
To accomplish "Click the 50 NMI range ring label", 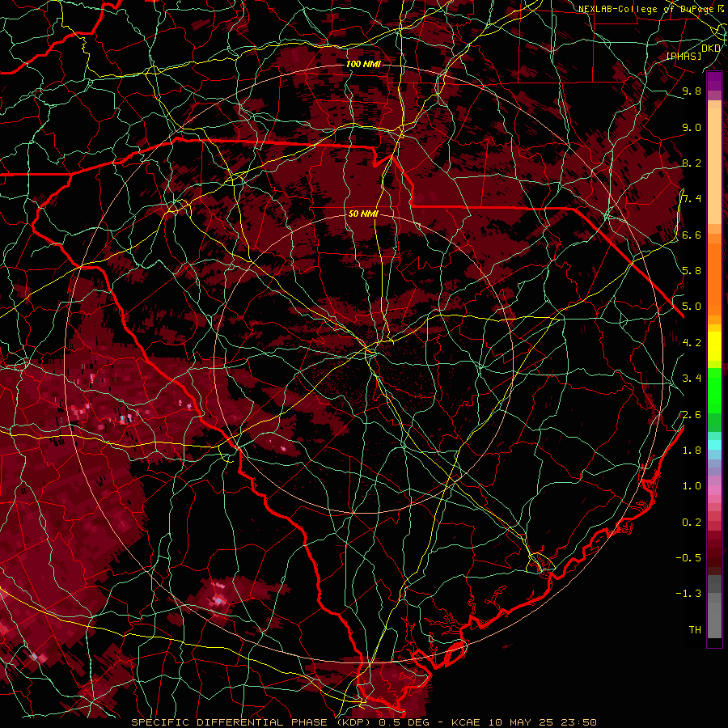I will (363, 214).
